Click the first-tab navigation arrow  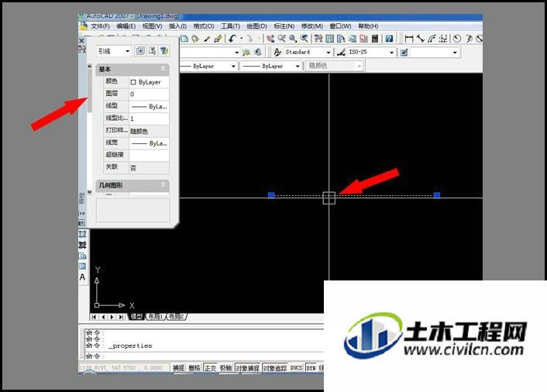(x=95, y=317)
